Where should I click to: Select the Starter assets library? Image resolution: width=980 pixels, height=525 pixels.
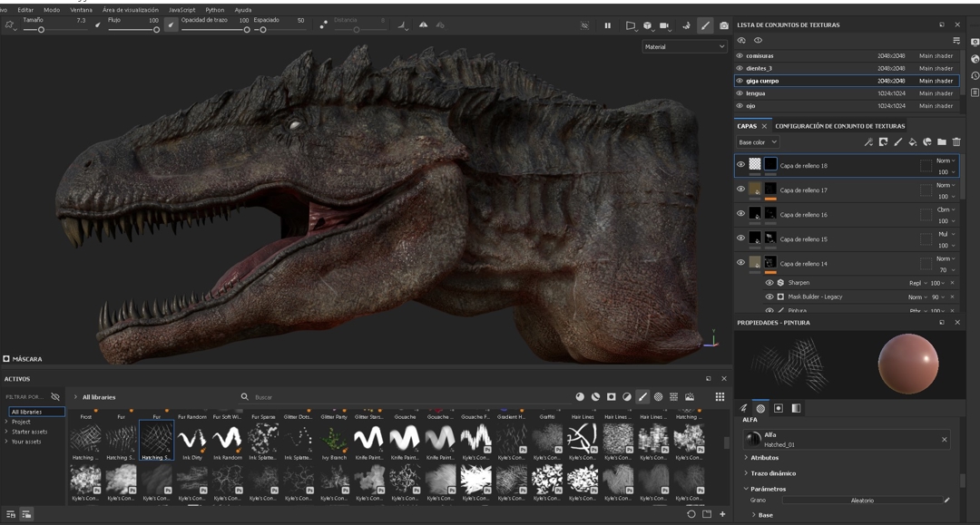point(29,432)
